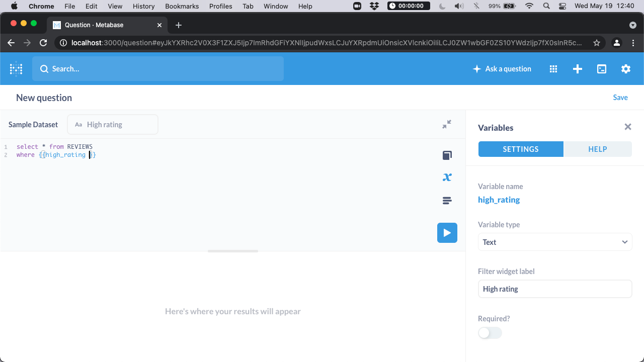Bookmark this page with star icon
The width and height of the screenshot is (644, 362).
(597, 43)
